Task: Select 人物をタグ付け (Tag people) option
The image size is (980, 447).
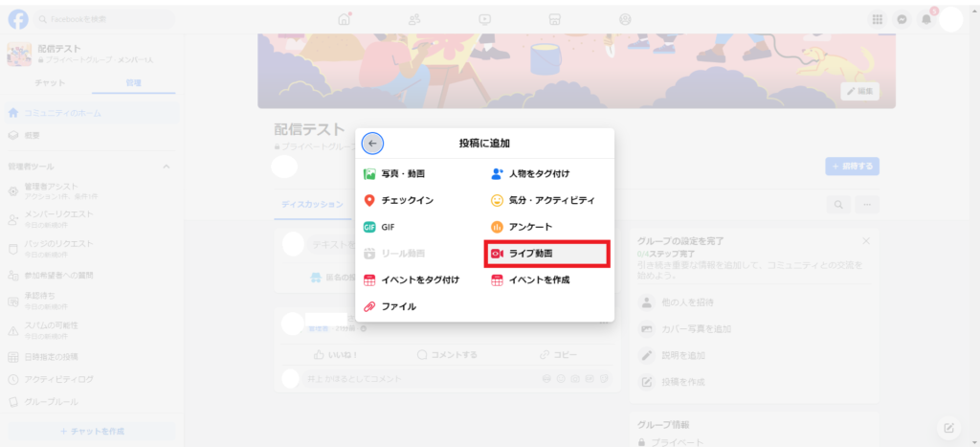Action: 539,174
